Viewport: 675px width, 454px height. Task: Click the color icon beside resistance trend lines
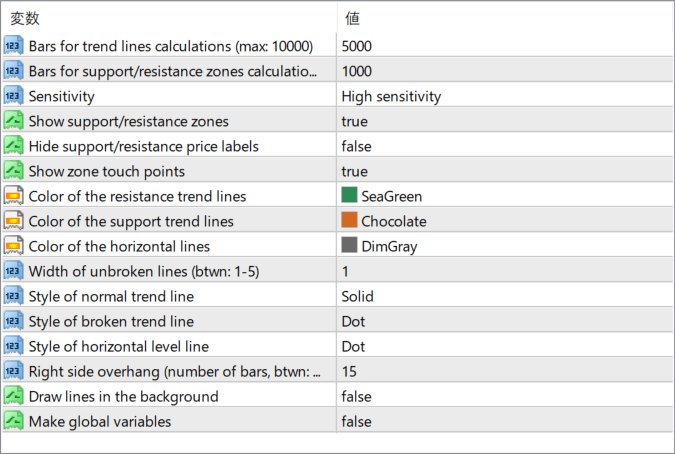14,196
